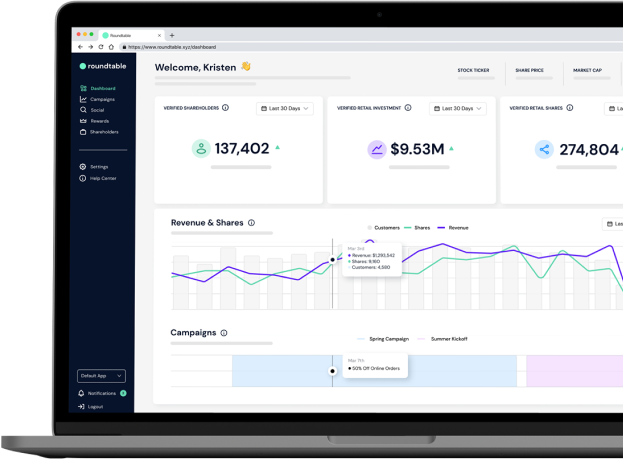Click the browser back arrow
This screenshot has width=623, height=459.
(80, 47)
